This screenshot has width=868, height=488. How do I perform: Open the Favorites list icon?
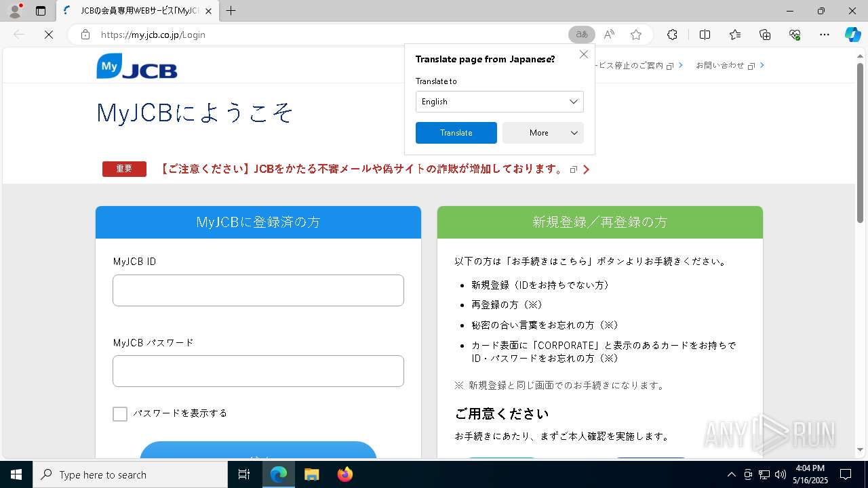(735, 35)
